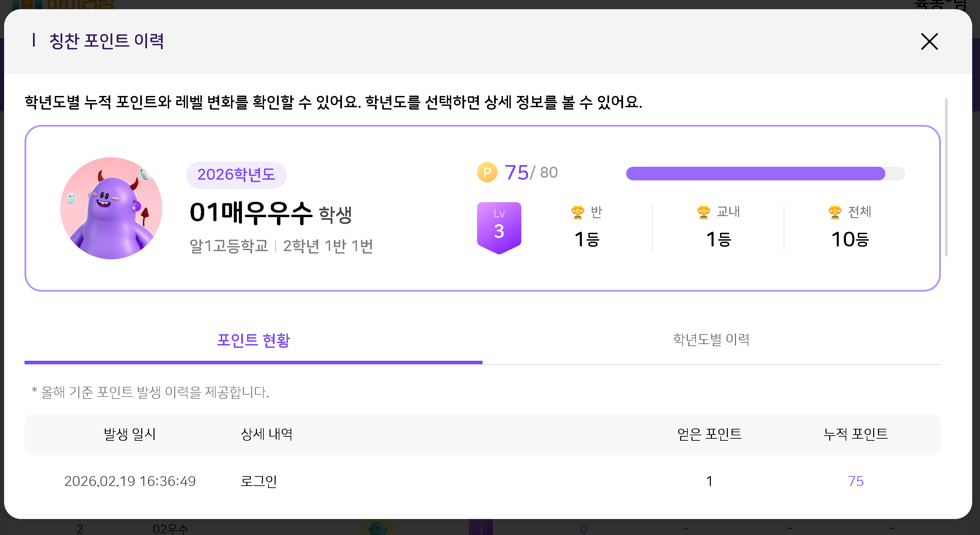Click the trophy icon next to 교내
This screenshot has width=980, height=535.
[x=703, y=212]
